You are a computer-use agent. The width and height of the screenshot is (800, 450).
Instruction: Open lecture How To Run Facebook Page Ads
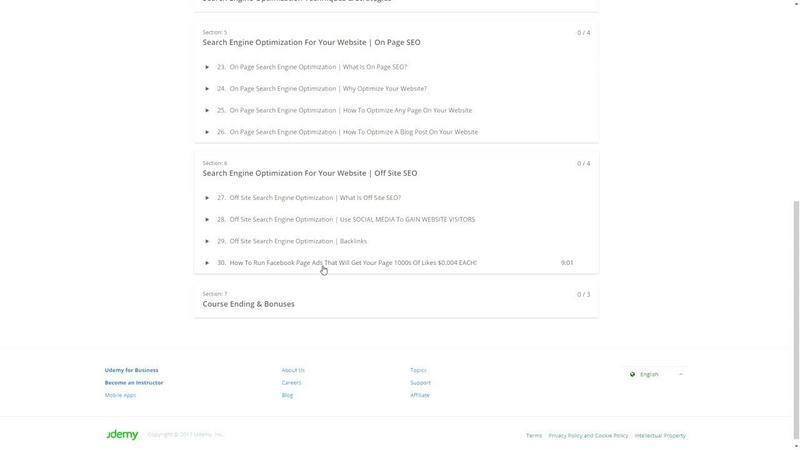(353, 263)
